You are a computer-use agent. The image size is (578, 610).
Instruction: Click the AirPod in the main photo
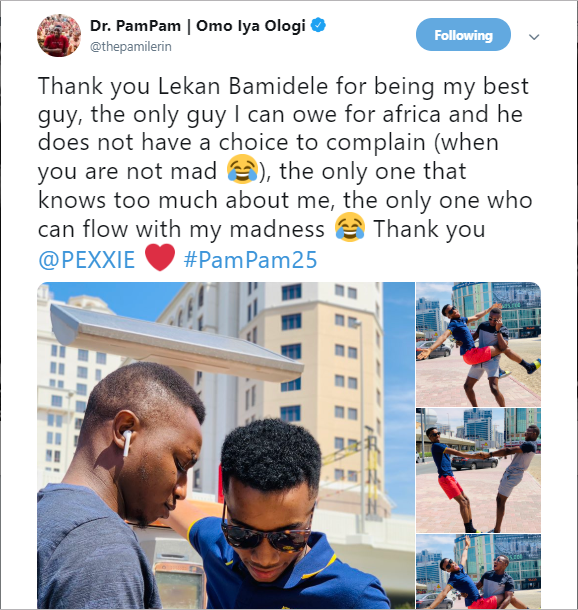coord(127,442)
